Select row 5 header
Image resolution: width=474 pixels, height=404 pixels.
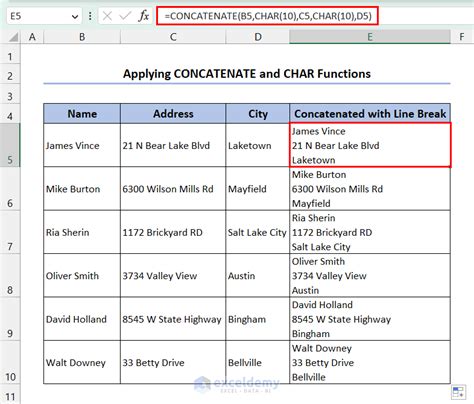click(10, 145)
